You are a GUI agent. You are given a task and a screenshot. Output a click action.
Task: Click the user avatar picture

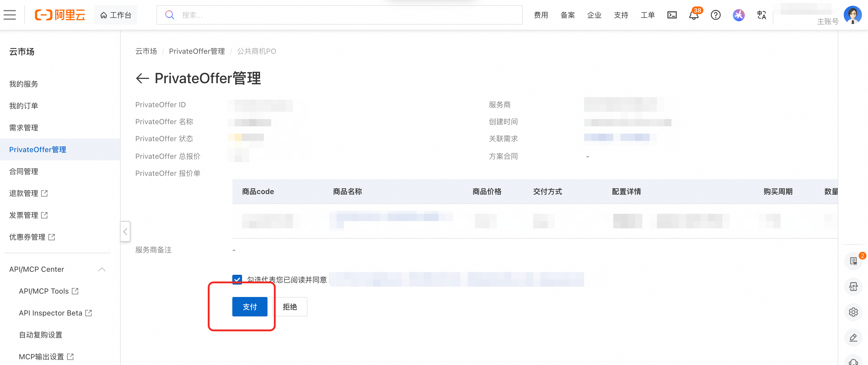pyautogui.click(x=852, y=15)
